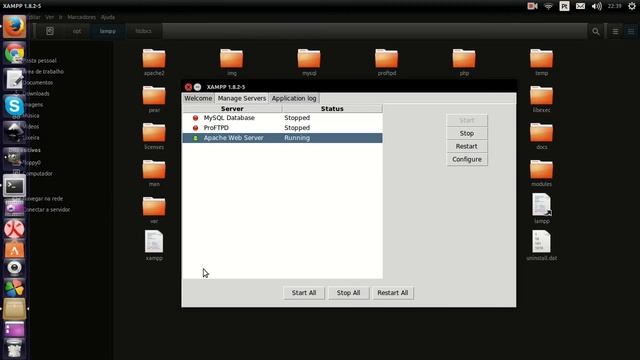Open Skype from the dock
This screenshot has width=640, height=360.
coord(14,106)
